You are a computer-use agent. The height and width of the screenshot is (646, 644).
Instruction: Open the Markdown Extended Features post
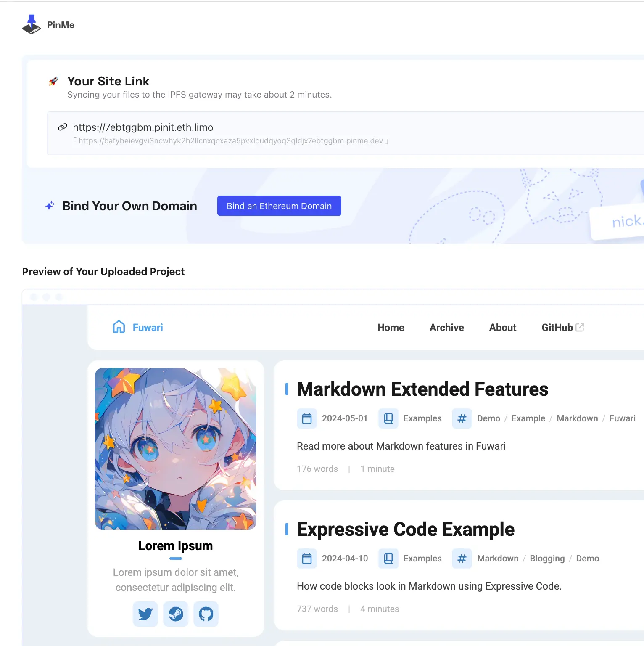pos(422,389)
